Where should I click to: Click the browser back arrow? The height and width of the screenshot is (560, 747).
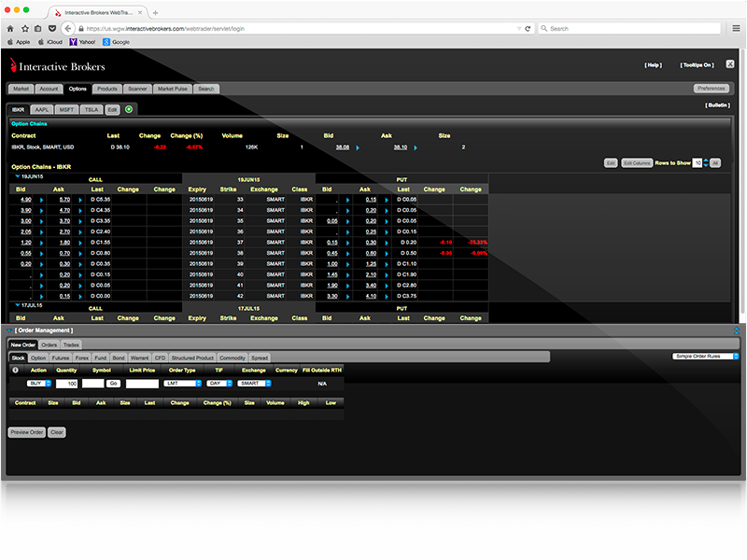[x=67, y=29]
